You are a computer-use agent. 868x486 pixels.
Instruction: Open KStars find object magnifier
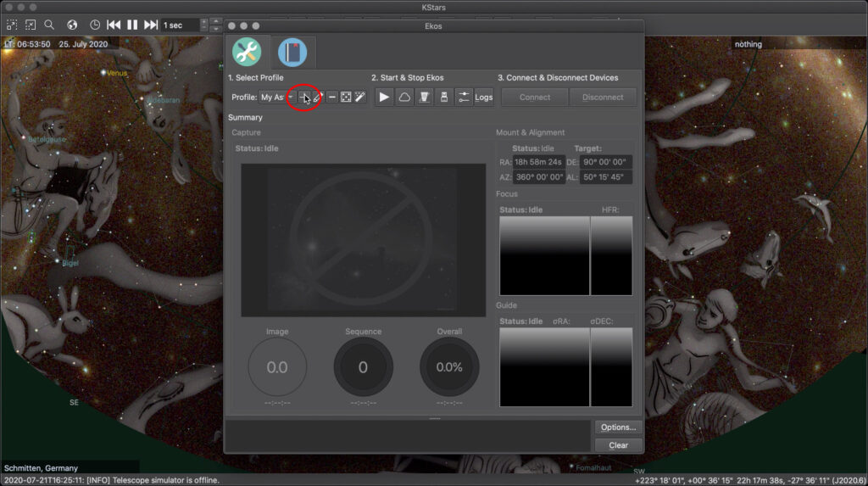click(x=49, y=25)
